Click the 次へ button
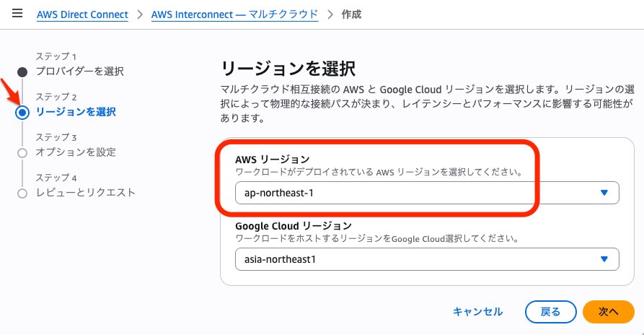This screenshot has height=335, width=644. click(608, 312)
